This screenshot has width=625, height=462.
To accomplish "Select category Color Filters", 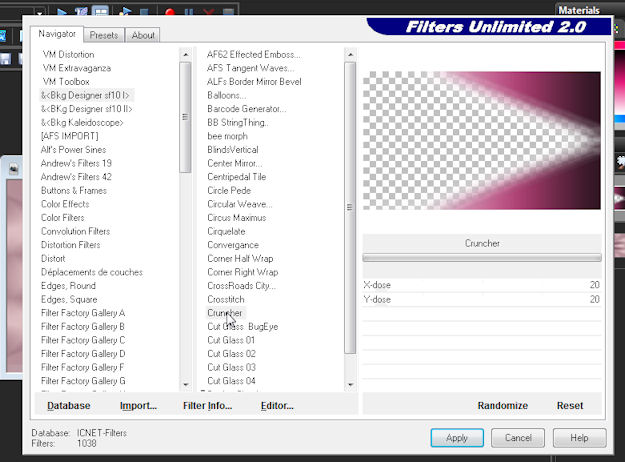I will pyautogui.click(x=63, y=218).
